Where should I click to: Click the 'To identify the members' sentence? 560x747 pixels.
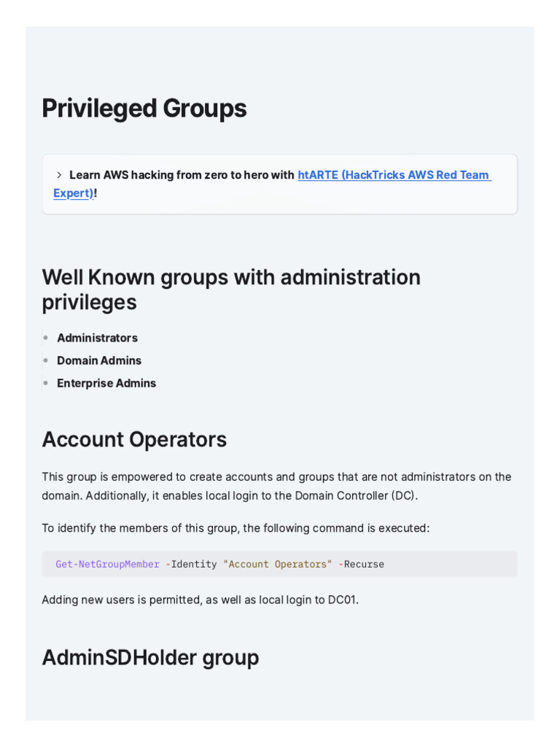tap(236, 528)
